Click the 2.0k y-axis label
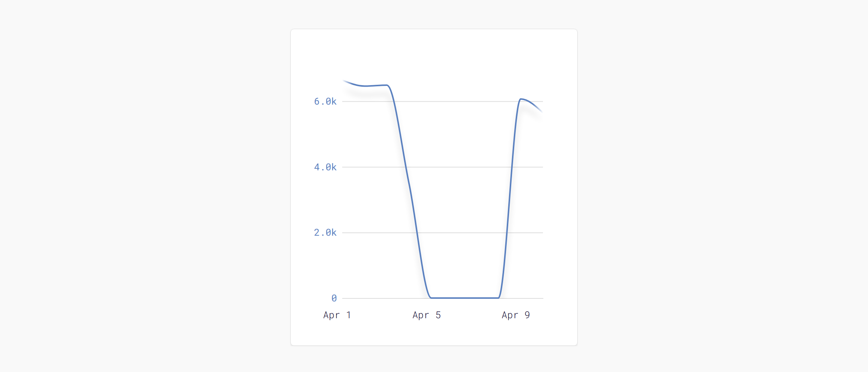This screenshot has width=868, height=372. click(x=325, y=233)
